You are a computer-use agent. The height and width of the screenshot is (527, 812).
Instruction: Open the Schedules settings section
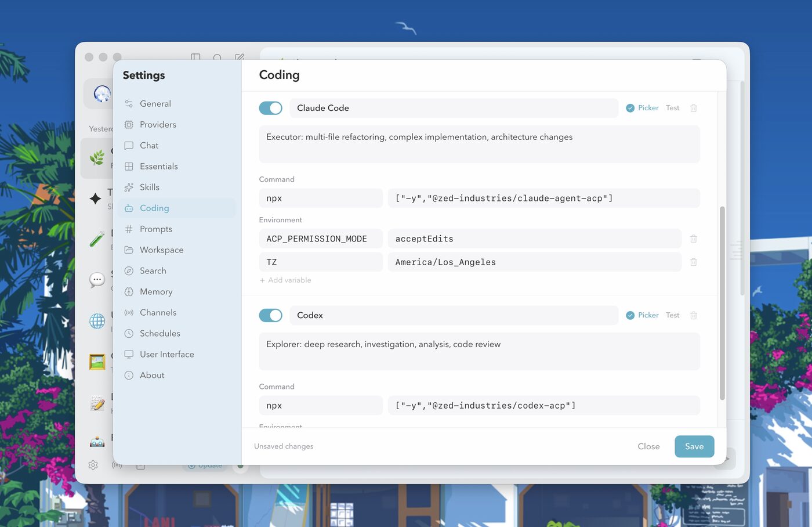158,333
